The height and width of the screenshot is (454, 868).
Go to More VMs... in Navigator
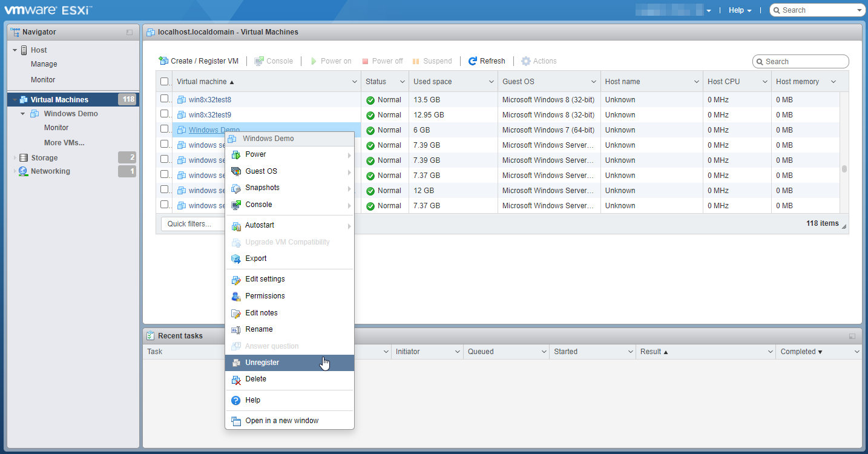click(x=64, y=143)
